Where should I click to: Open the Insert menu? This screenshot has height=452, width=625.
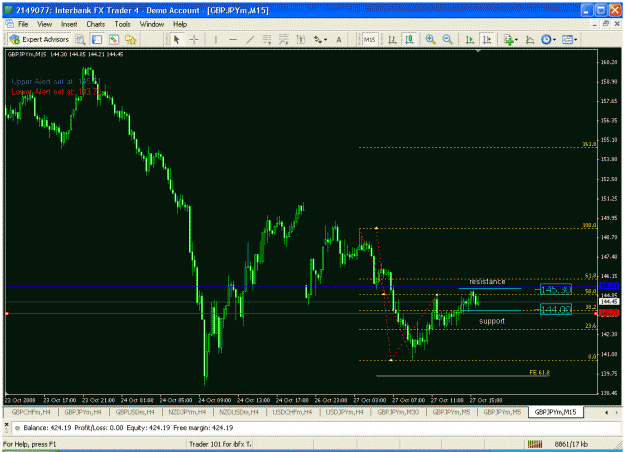[x=69, y=24]
